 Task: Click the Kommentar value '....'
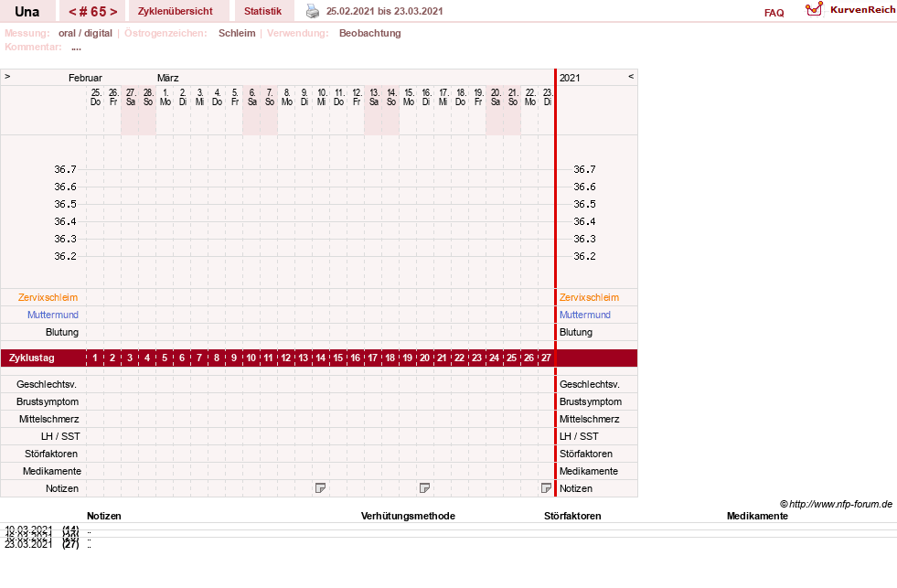point(76,48)
